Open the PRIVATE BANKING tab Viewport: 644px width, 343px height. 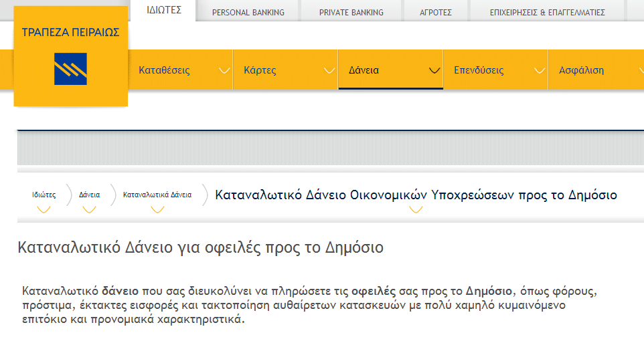pyautogui.click(x=351, y=13)
